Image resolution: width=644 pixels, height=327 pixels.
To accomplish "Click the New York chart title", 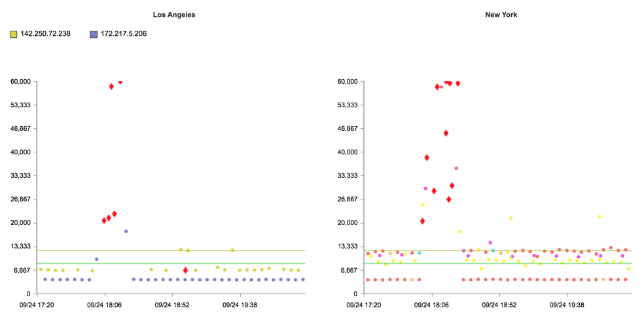I will 501,15.
